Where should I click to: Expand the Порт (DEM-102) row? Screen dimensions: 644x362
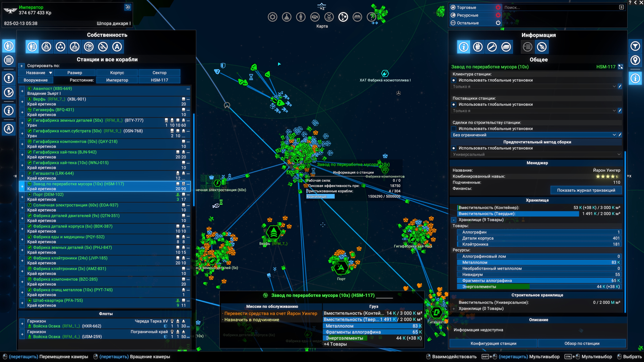(22, 197)
